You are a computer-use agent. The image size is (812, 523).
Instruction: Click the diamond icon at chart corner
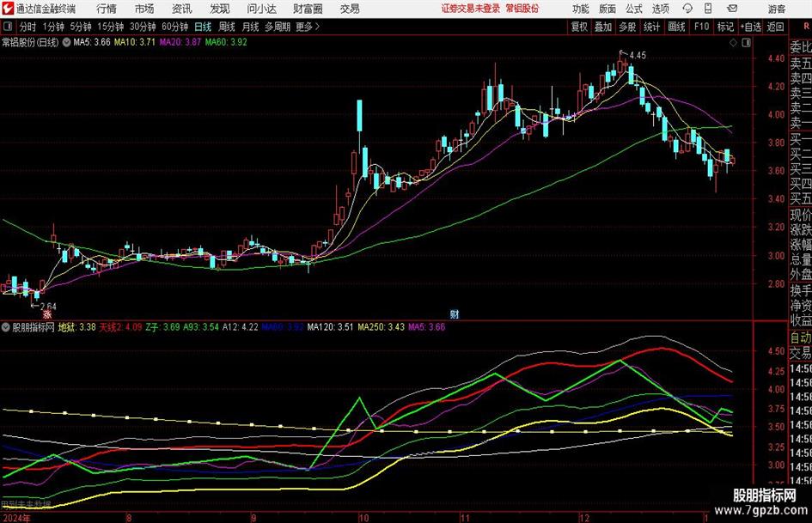733,43
